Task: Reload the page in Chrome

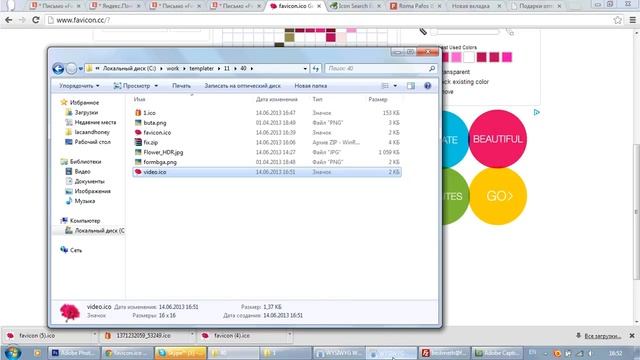Action: (36, 20)
